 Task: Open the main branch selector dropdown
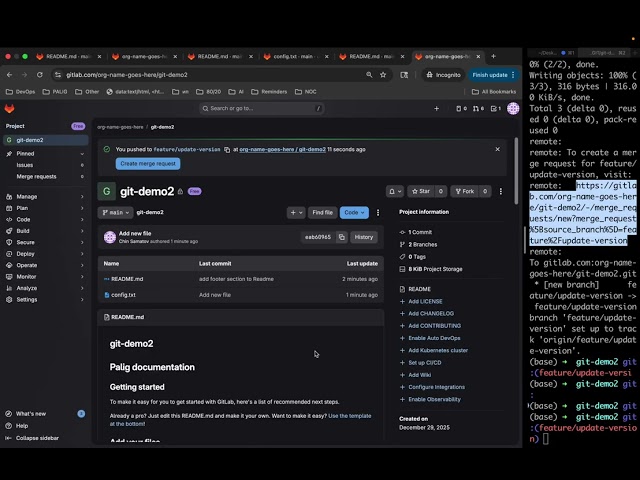click(116, 213)
